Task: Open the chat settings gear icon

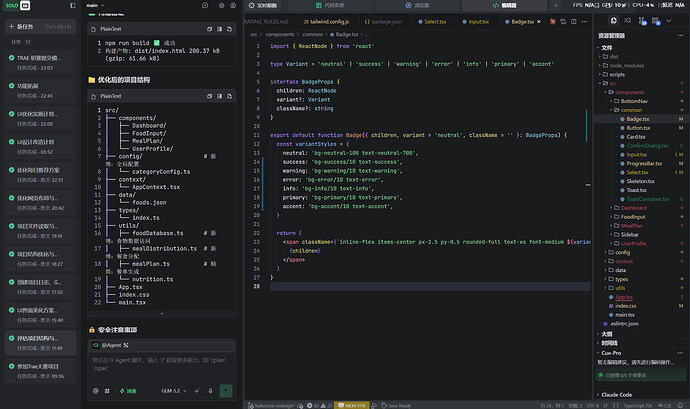Action: tap(221, 5)
